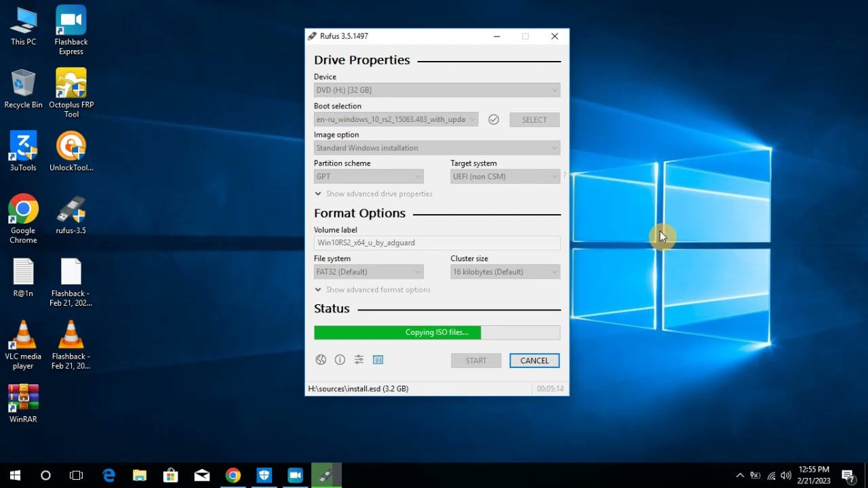
Task: Click the elapsed time 00:05:14
Action: pos(550,389)
